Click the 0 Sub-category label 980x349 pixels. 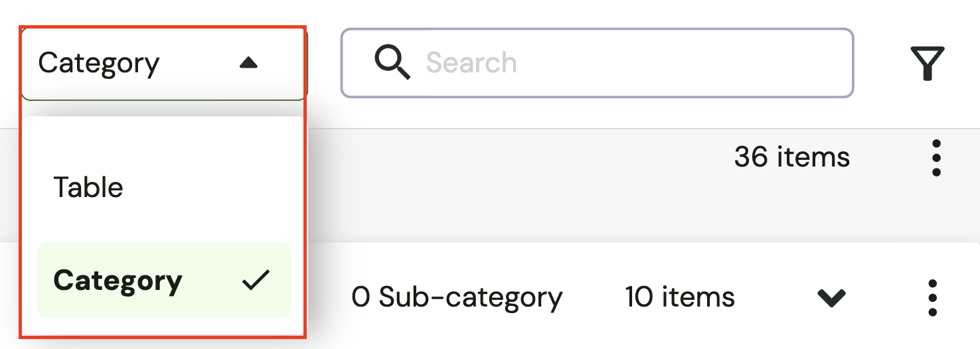point(457,297)
